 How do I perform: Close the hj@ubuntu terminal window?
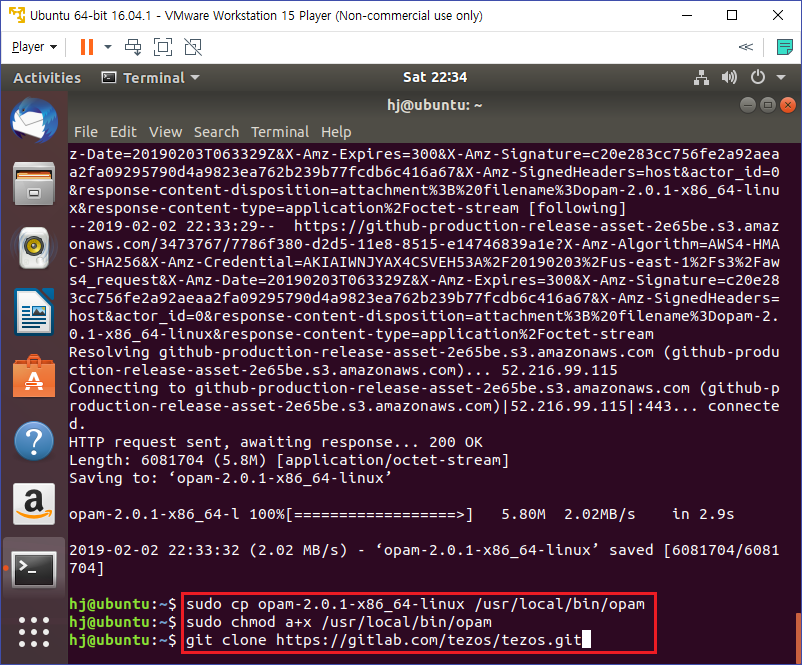click(788, 105)
